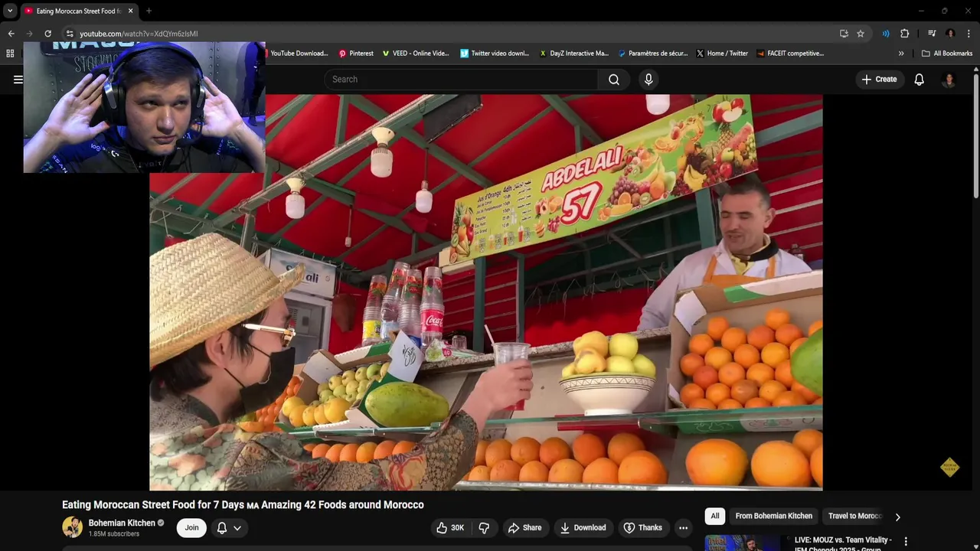Open more actions three-dot menu below video
Viewport: 980px width, 551px height.
(x=683, y=528)
